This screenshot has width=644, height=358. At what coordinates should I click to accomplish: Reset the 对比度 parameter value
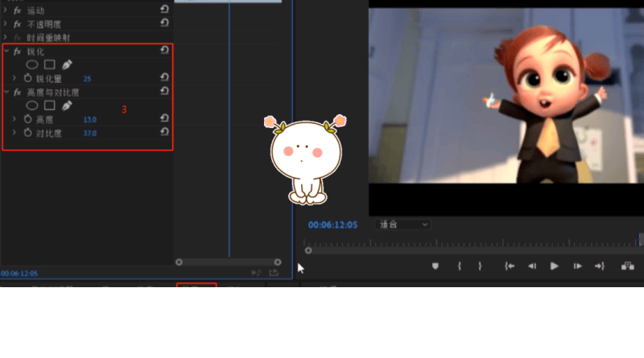point(164,133)
